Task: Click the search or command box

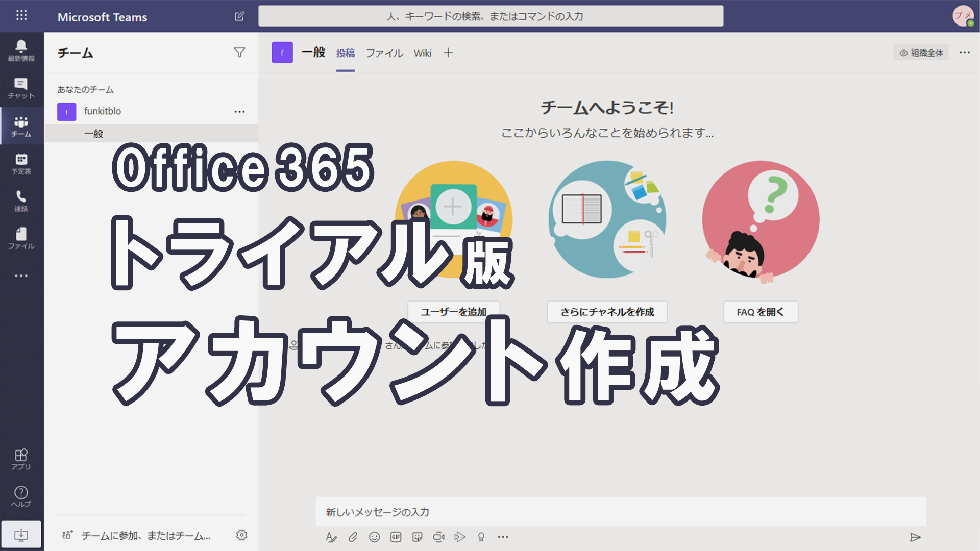Action: click(x=491, y=16)
